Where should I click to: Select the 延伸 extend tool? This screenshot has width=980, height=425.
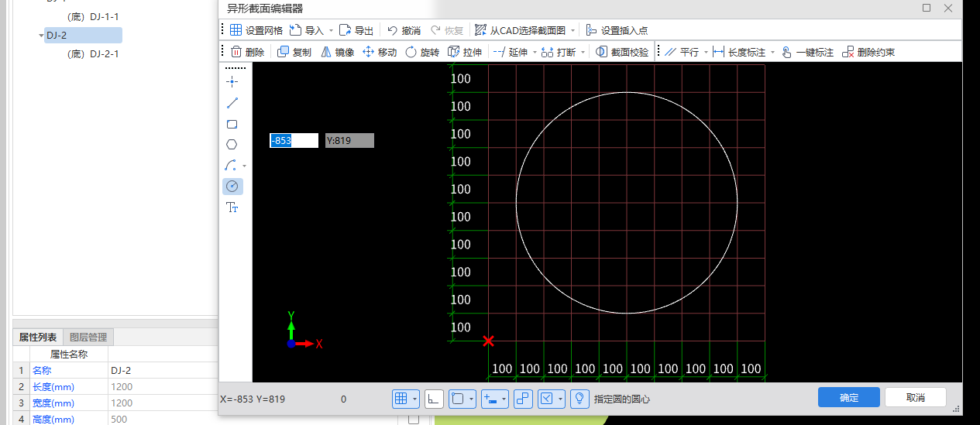(510, 52)
